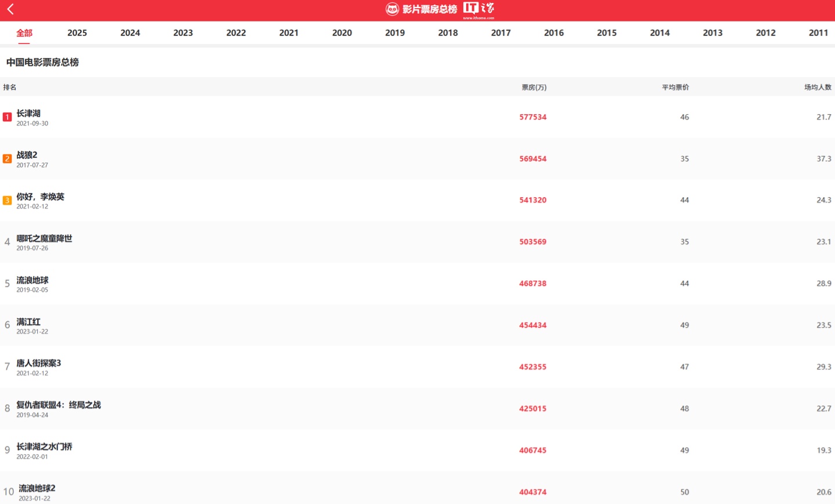Switch to the 2025 year tab
The height and width of the screenshot is (504, 835).
(x=77, y=33)
